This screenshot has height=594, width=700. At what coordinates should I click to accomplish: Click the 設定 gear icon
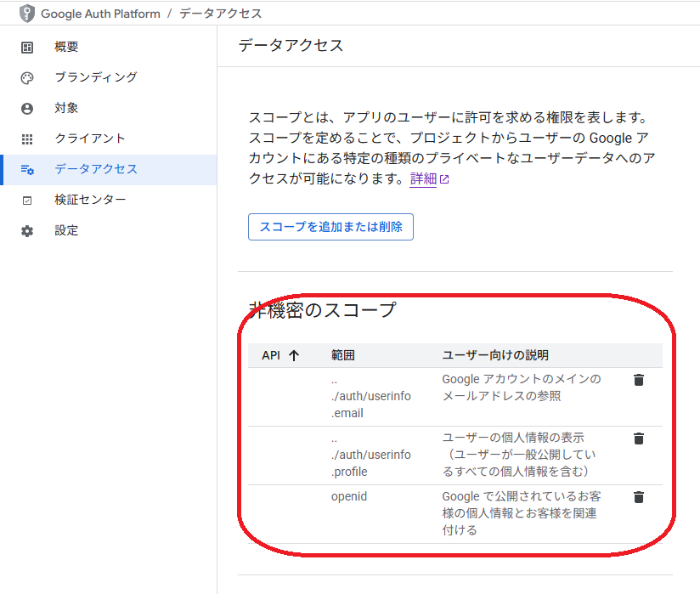(27, 231)
